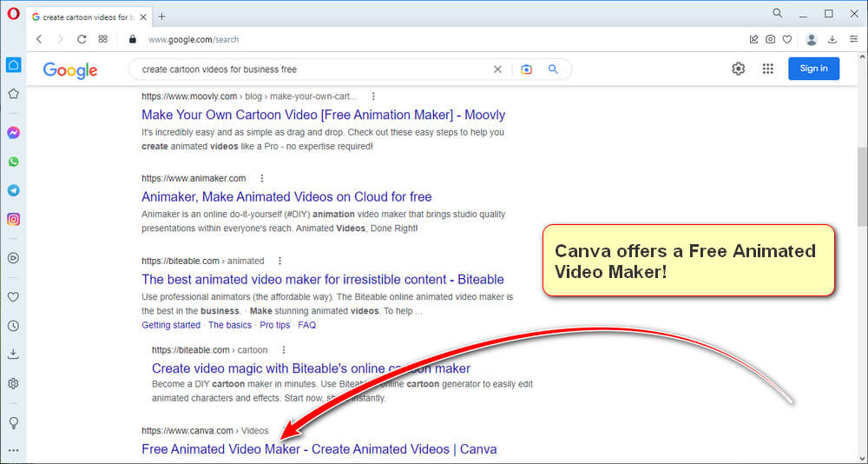The image size is (868, 464).
Task: Open the menu beside biteable.com › cartoon
Action: (x=284, y=350)
